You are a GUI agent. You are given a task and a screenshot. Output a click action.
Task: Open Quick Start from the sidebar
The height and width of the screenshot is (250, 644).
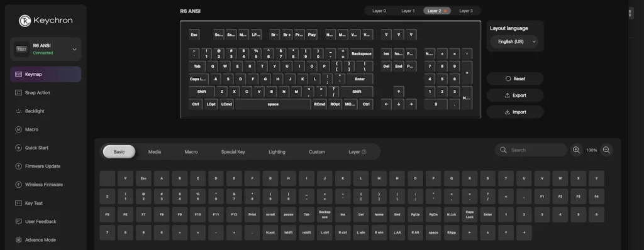[45, 148]
